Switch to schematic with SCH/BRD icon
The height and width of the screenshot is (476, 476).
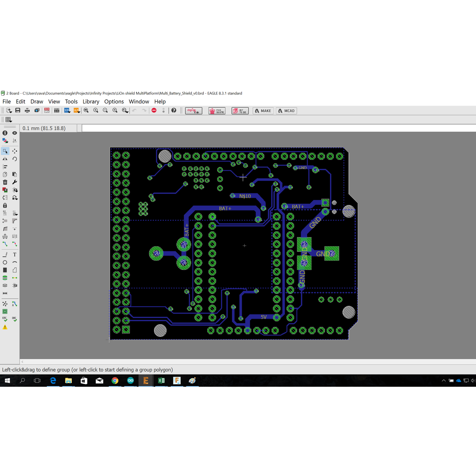47,110
